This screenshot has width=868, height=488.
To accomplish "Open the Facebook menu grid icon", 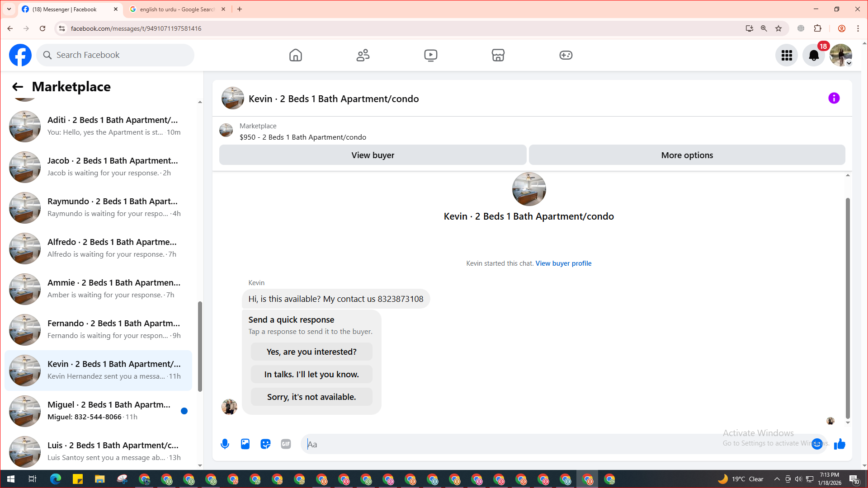I will (787, 55).
